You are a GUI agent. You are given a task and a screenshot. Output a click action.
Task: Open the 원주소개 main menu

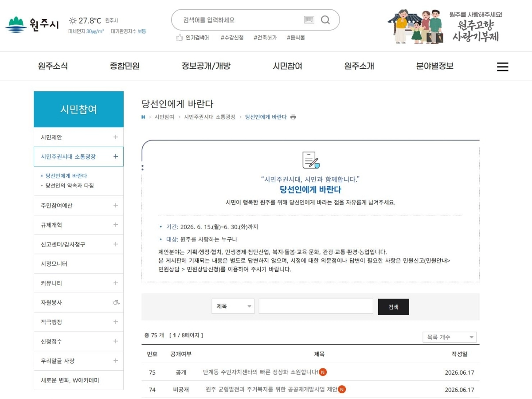[359, 66]
